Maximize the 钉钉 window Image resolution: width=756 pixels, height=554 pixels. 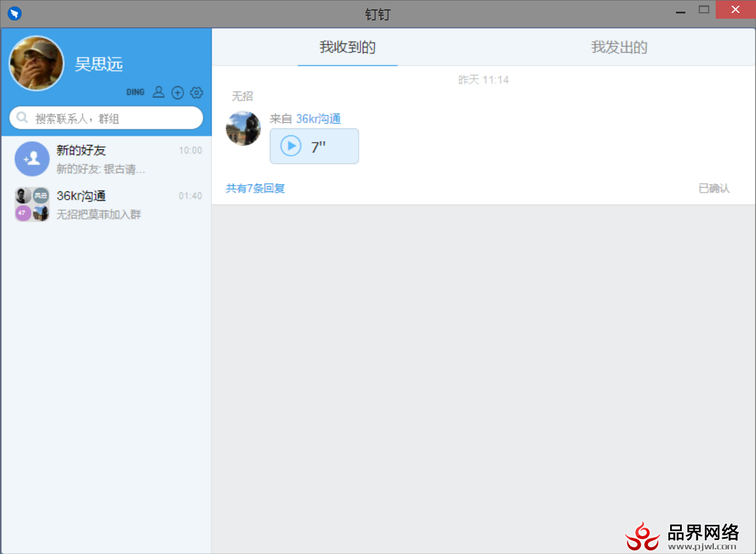(704, 9)
